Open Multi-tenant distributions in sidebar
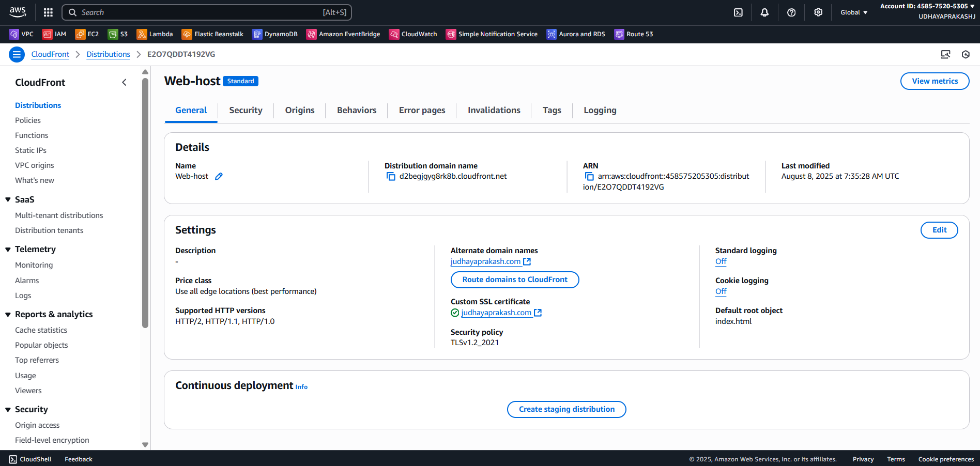This screenshot has width=980, height=466. pyautogui.click(x=59, y=215)
